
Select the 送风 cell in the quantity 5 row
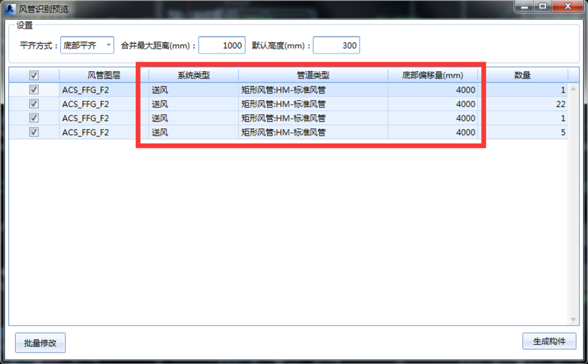tap(193, 132)
